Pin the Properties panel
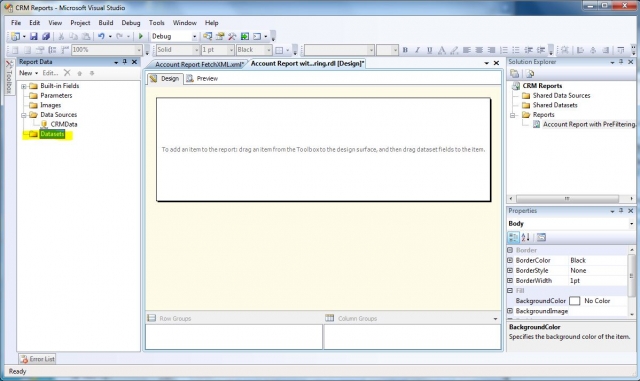 tap(621, 211)
